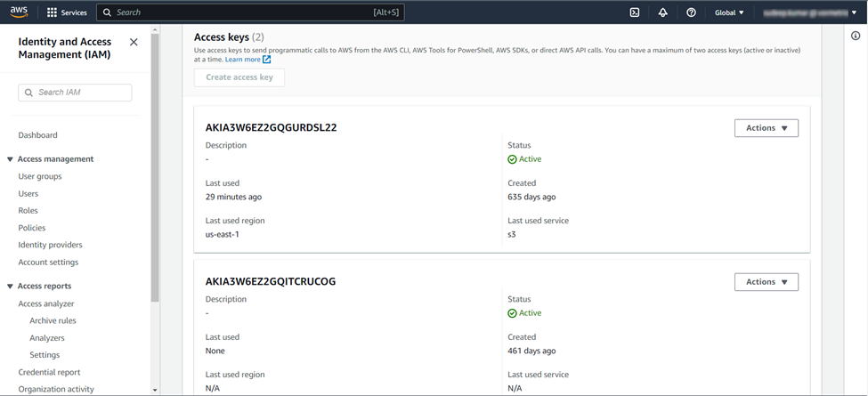Select access key ID AKIA3W6EZ2GQITCRUCOG

tap(271, 281)
